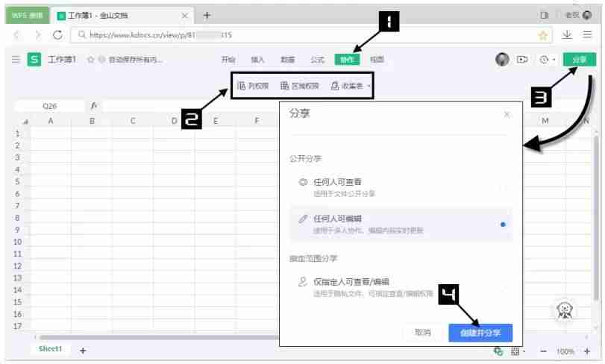Open 列权限 column permissions
605x364 pixels.
(x=253, y=86)
